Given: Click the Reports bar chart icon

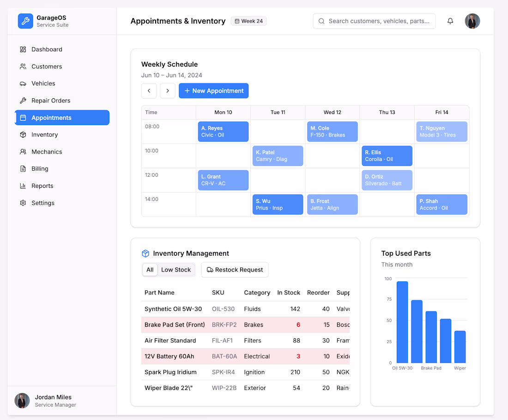Looking at the screenshot, I should tap(23, 186).
